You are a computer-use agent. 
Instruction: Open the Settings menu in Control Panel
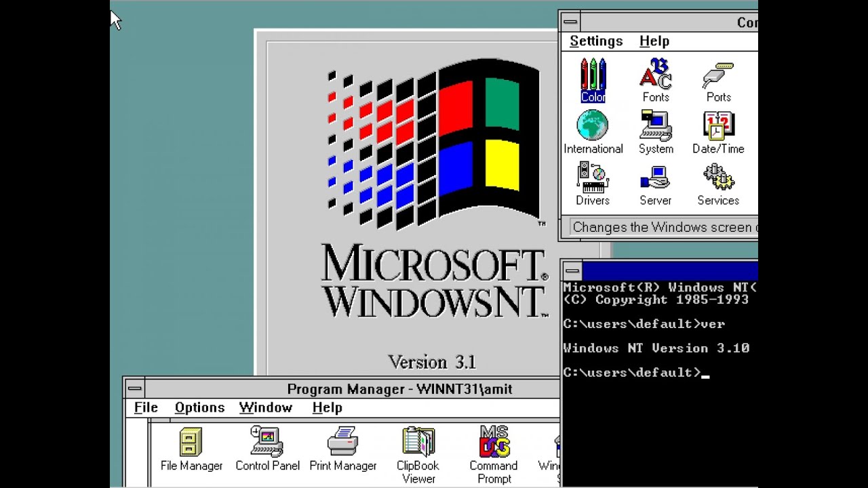pos(596,41)
